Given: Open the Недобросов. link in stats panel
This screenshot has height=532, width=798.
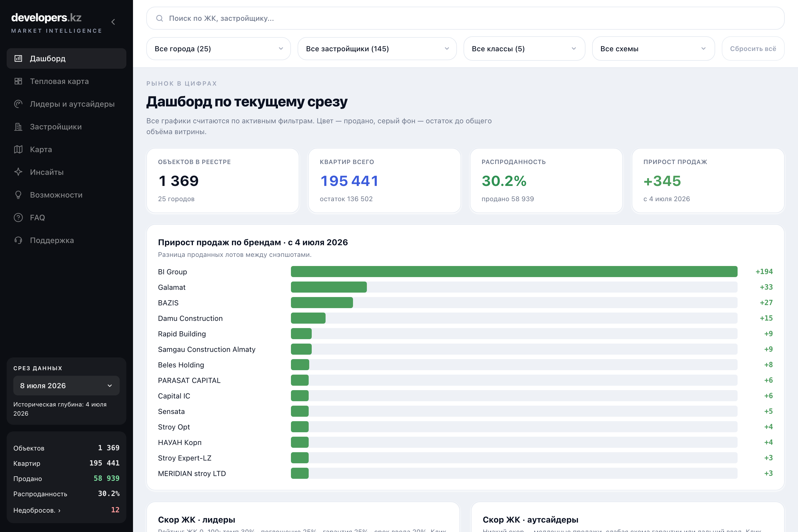Looking at the screenshot, I should tap(37, 510).
